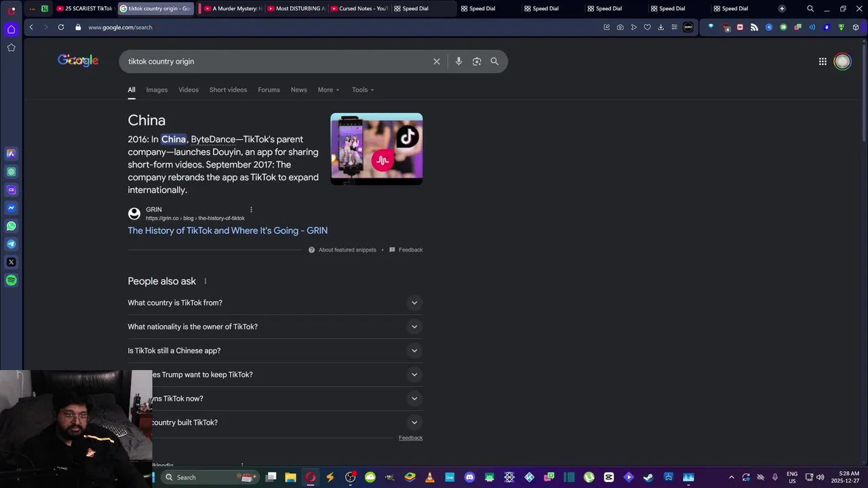Open the cube extensions icon
Image resolution: width=868 pixels, height=488 pixels.
(856, 27)
